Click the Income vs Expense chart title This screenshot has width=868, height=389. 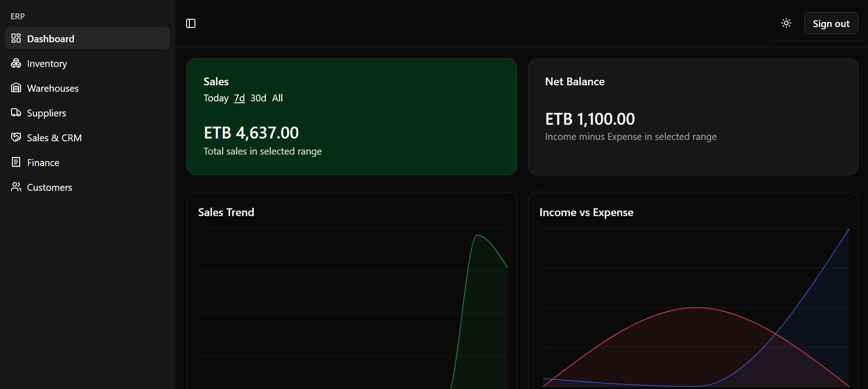(x=586, y=212)
